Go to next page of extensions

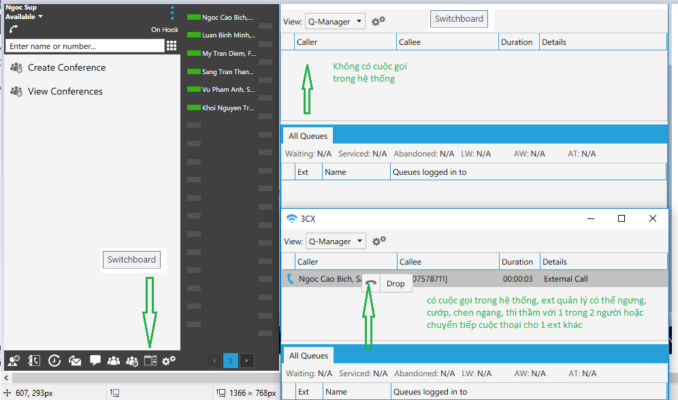(247, 360)
